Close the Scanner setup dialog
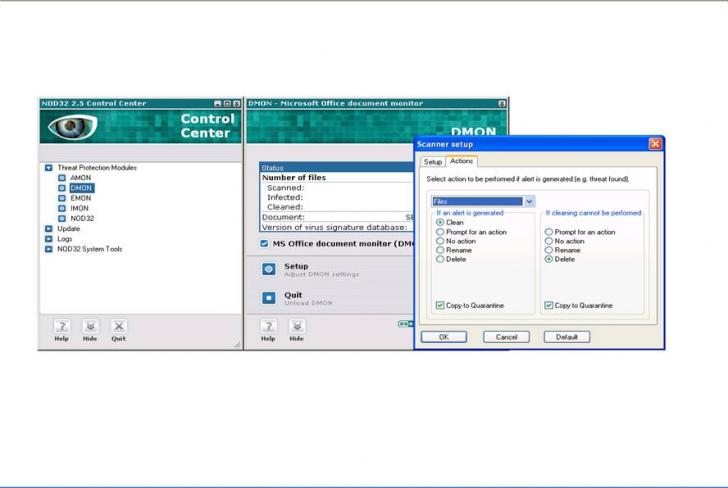This screenshot has width=728, height=488. [x=655, y=144]
